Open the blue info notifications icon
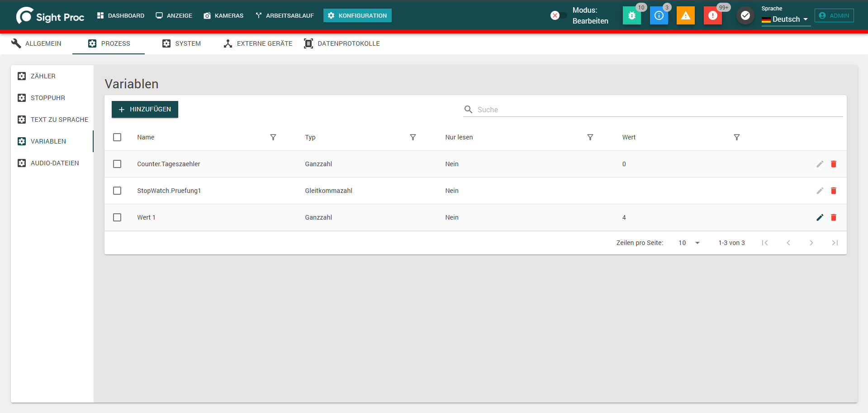The height and width of the screenshot is (413, 868). pos(659,15)
